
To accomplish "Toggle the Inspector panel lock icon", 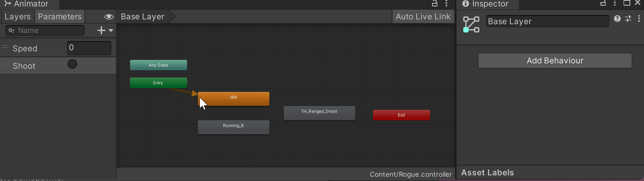I will (x=603, y=3).
